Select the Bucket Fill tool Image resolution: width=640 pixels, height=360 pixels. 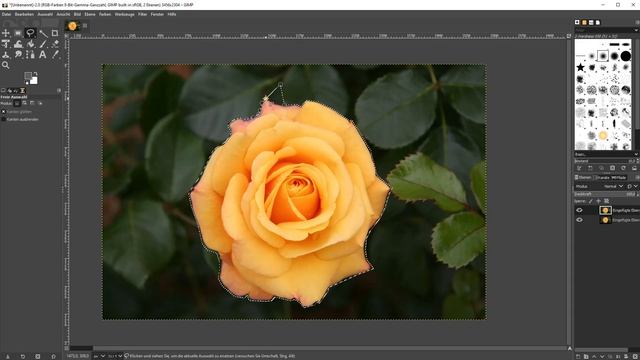click(30, 44)
